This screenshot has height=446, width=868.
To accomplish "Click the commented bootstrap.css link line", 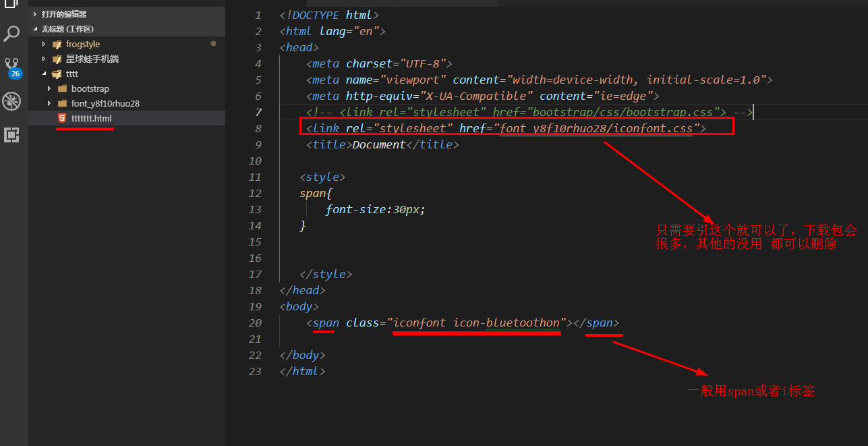I will click(529, 112).
